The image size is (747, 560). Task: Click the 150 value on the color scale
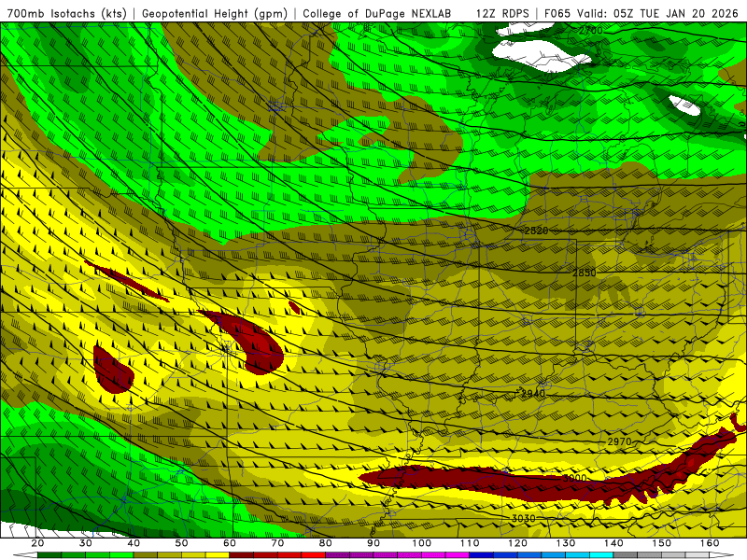pos(662,543)
